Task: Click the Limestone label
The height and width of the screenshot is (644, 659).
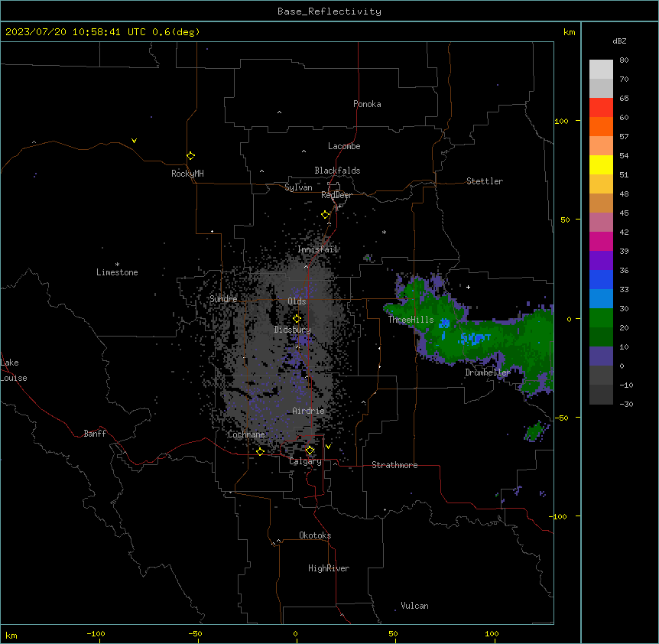Action: (117, 272)
